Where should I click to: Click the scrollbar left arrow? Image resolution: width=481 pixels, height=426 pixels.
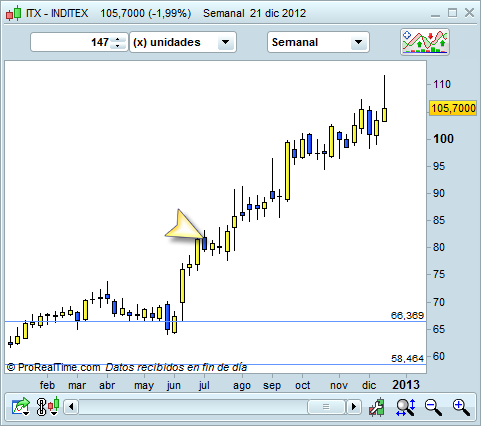[71, 407]
